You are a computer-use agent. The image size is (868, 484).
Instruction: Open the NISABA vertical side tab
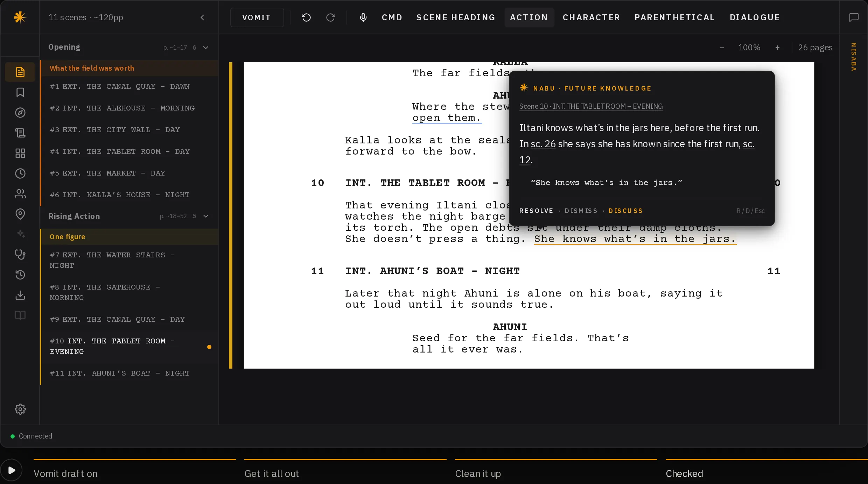[854, 57]
